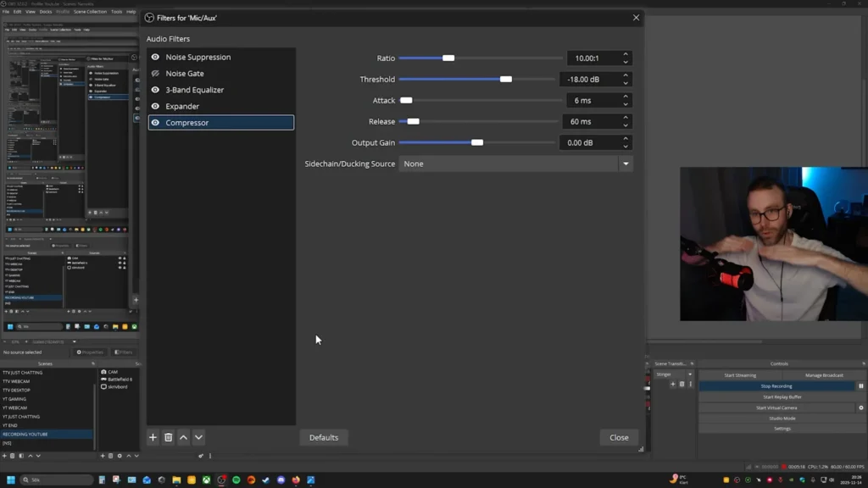Screen dimensions: 868x488
Task: Click Manage Broadcast button
Action: 824,375
